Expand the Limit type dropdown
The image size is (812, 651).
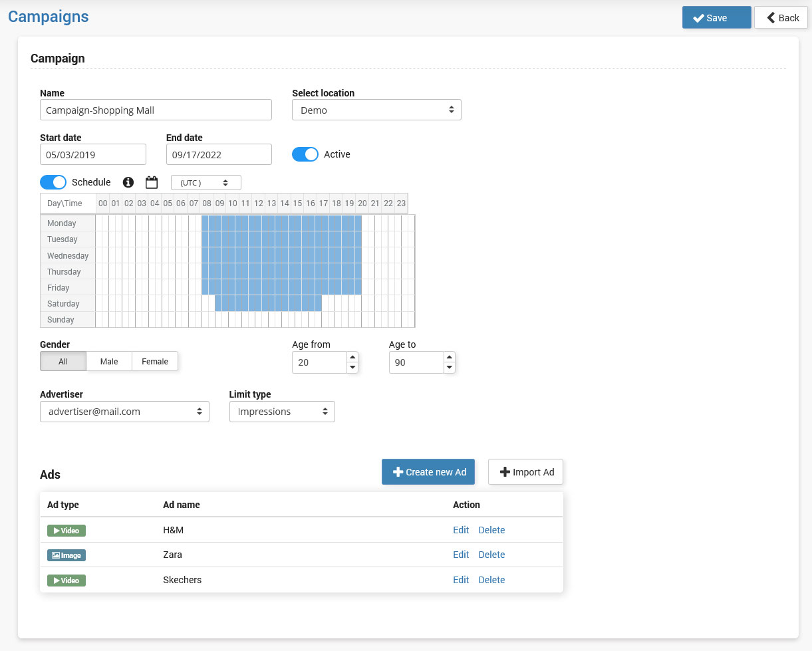click(x=282, y=412)
